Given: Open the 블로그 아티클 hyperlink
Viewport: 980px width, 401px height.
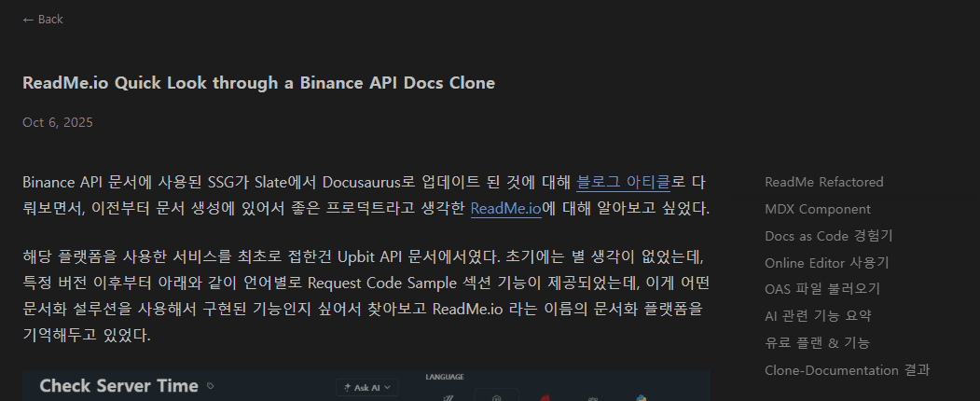Looking at the screenshot, I should tap(623, 182).
